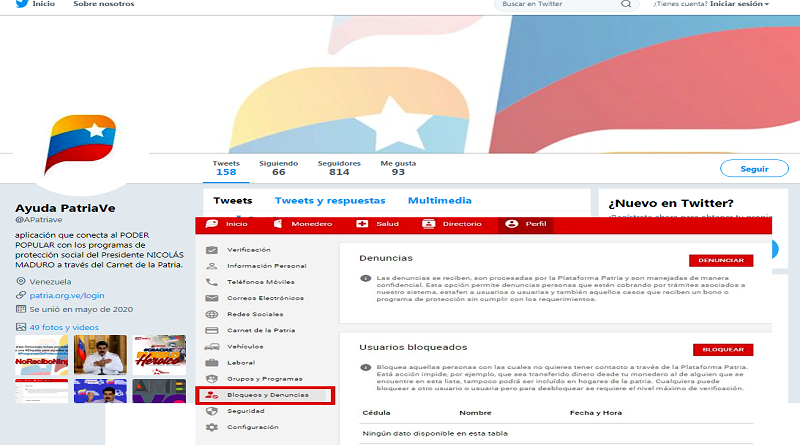Select the Tweets timeline tab

coord(233,201)
